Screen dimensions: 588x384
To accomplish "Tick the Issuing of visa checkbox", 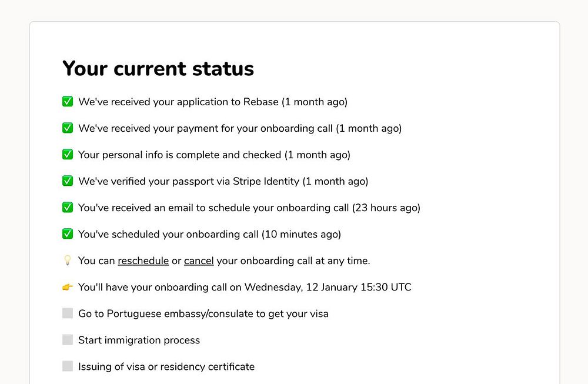I will [x=68, y=366].
